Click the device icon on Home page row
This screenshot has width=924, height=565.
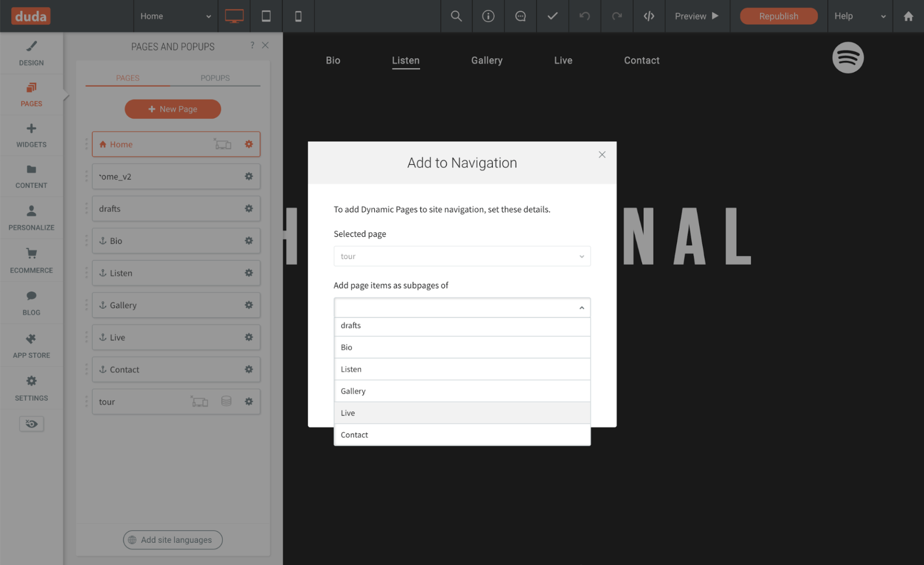[222, 144]
